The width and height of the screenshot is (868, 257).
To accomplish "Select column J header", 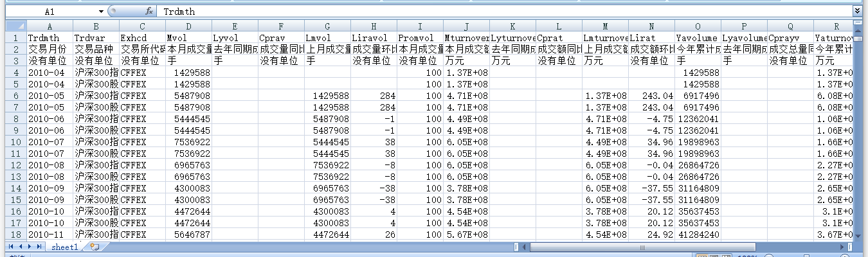I will (467, 26).
